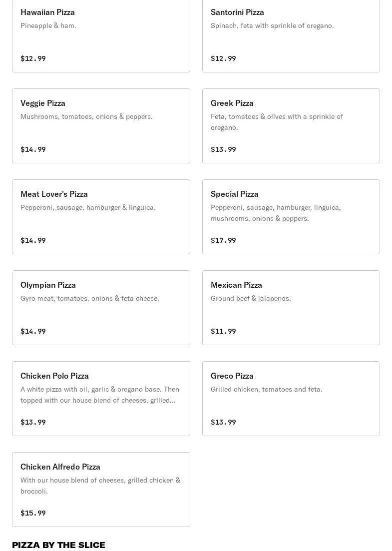Screen dimensions: 392x551
Task: Open the Olympian Pizza item
Action: pos(101,308)
